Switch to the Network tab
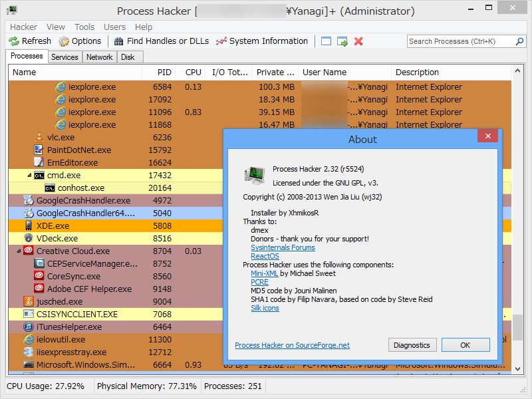 click(99, 57)
